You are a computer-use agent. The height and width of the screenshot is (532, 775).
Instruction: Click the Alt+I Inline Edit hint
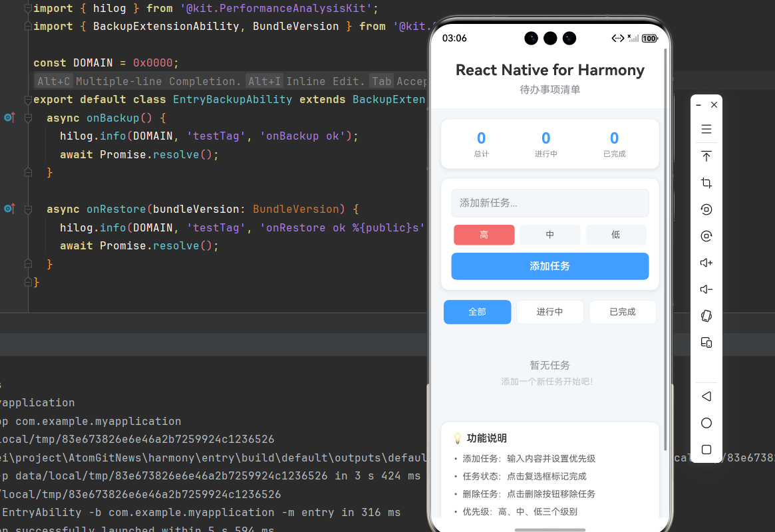point(305,81)
